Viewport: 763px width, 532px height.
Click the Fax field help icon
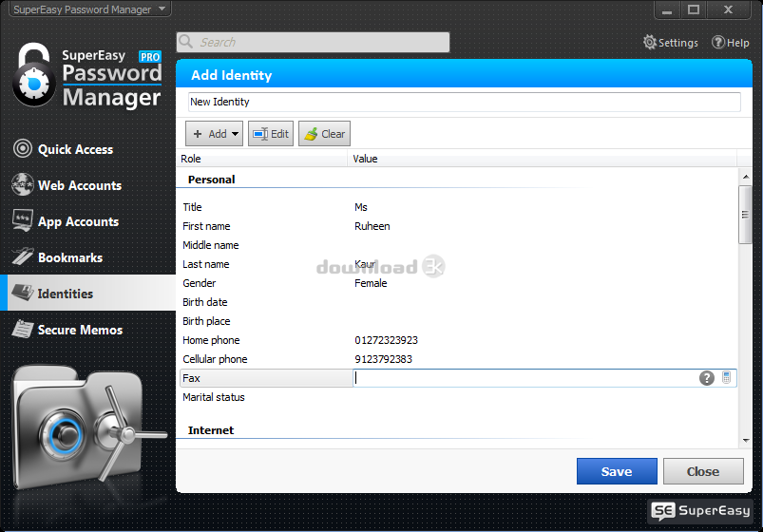click(706, 378)
